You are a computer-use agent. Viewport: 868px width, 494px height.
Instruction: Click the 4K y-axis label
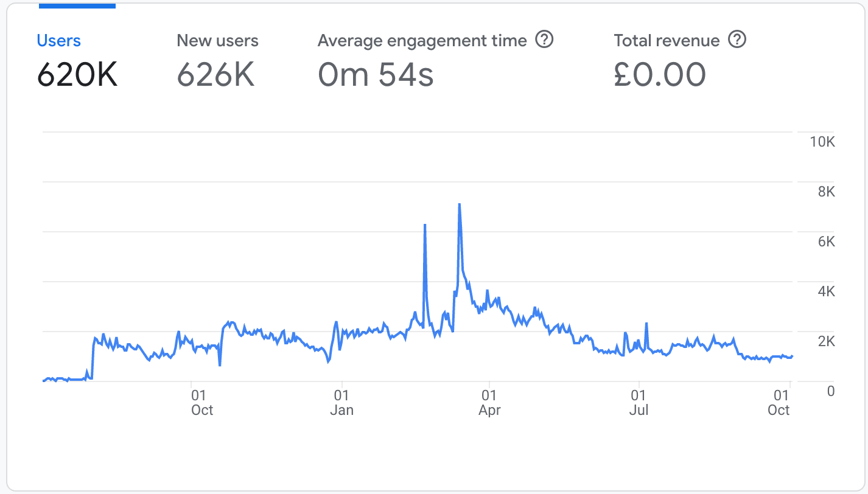(x=826, y=291)
